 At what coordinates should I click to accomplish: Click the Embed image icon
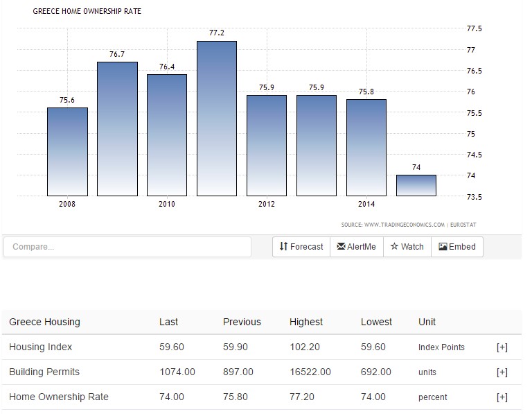pyautogui.click(x=443, y=247)
